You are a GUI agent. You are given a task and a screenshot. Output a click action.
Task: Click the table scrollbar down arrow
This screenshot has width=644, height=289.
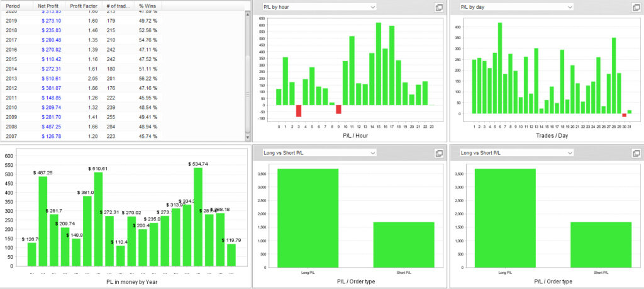coord(247,137)
